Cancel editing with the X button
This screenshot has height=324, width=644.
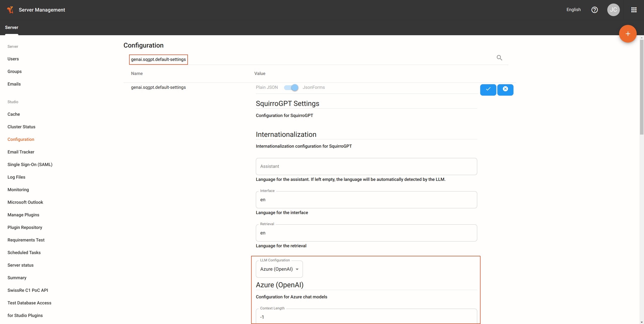[505, 90]
